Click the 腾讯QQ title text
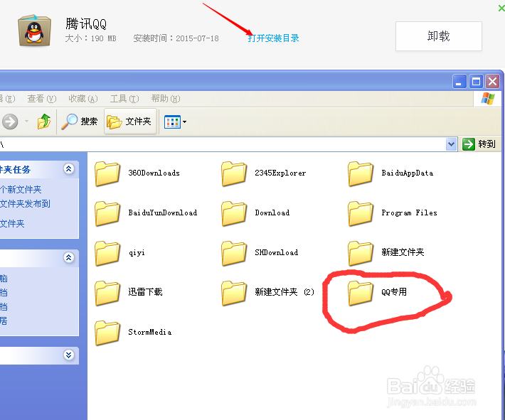The height and width of the screenshot is (420, 505). coord(86,23)
